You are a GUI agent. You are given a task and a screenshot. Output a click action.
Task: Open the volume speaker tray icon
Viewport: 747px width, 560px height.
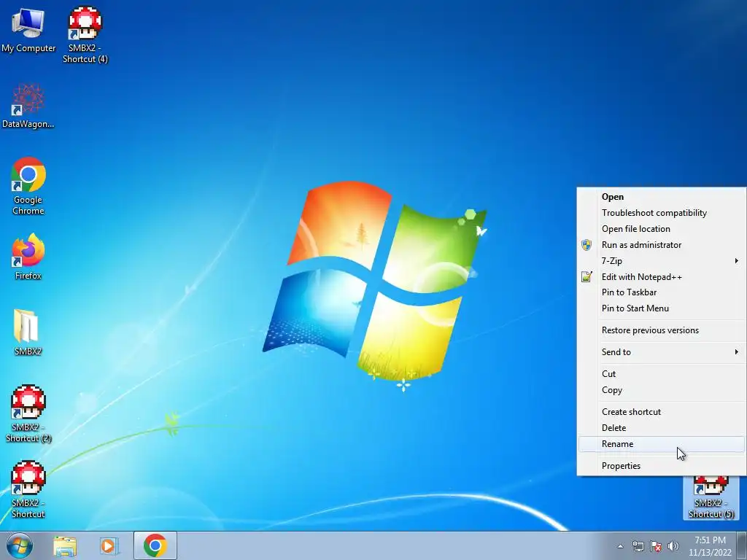coord(673,546)
